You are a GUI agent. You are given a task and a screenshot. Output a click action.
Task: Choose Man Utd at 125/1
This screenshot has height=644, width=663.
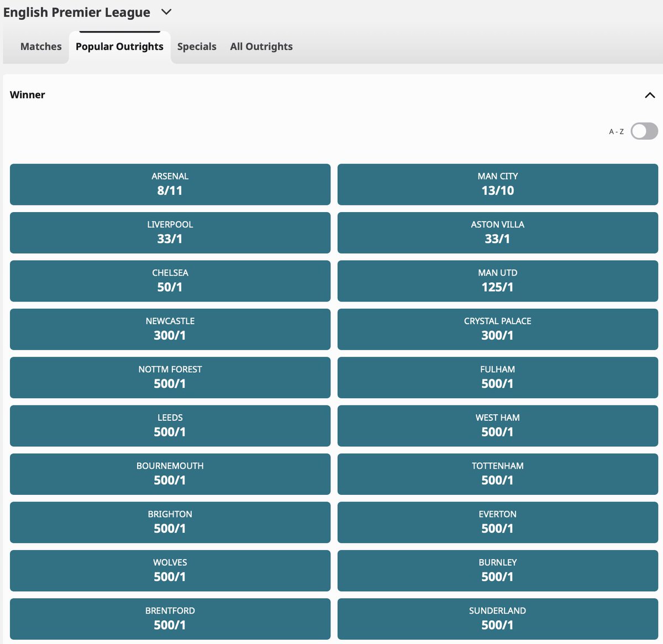[498, 281]
